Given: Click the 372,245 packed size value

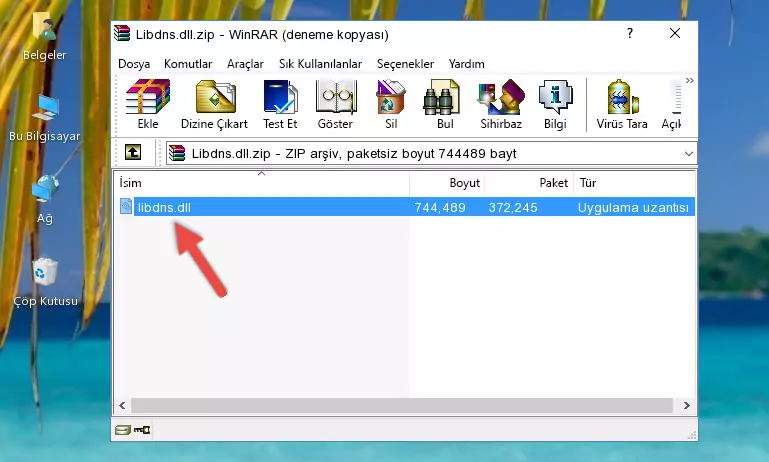Looking at the screenshot, I should click(513, 207).
